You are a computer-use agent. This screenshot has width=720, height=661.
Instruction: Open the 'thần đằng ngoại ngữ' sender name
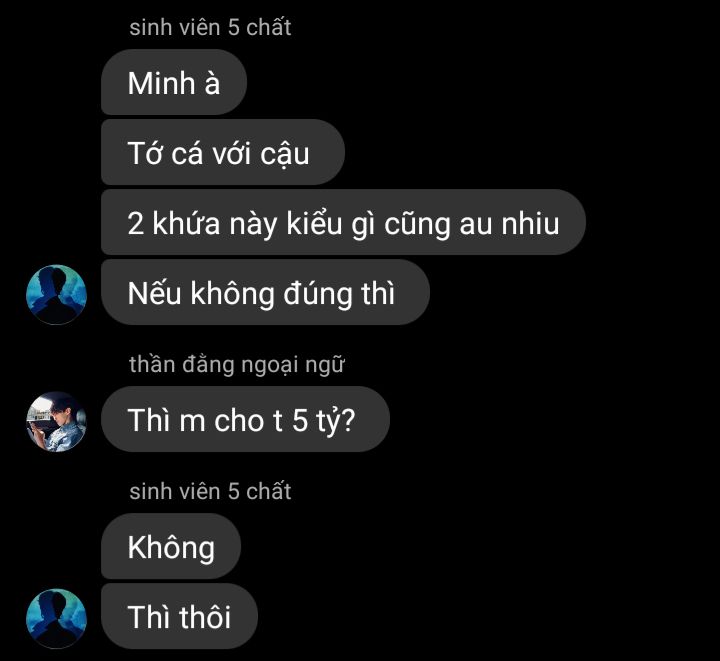[x=236, y=365]
